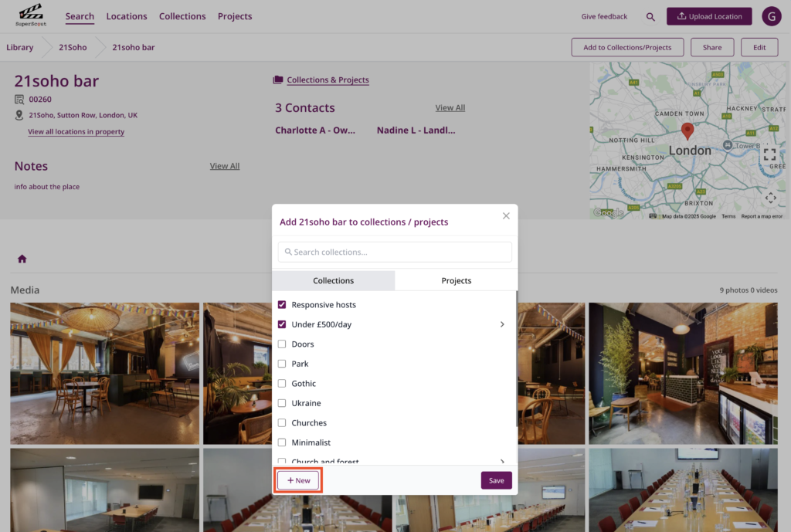791x532 pixels.
Task: Check the Doors collection
Action: pos(282,344)
